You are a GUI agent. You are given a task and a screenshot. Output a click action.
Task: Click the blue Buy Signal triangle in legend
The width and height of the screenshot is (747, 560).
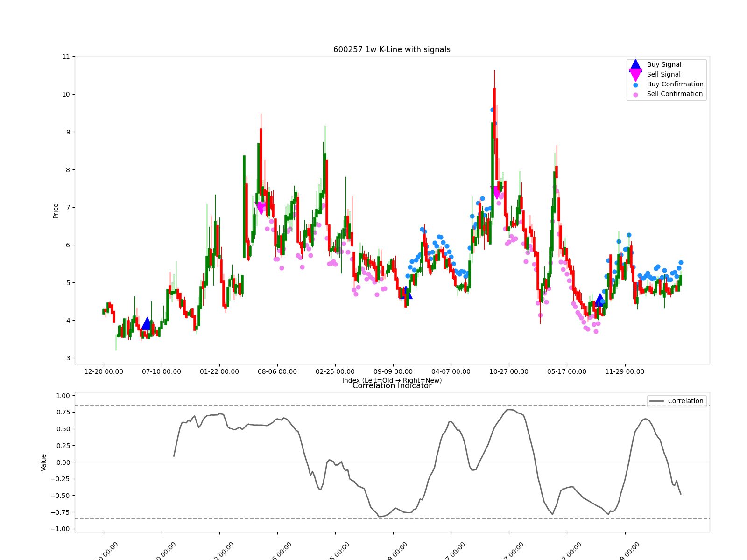coord(635,65)
